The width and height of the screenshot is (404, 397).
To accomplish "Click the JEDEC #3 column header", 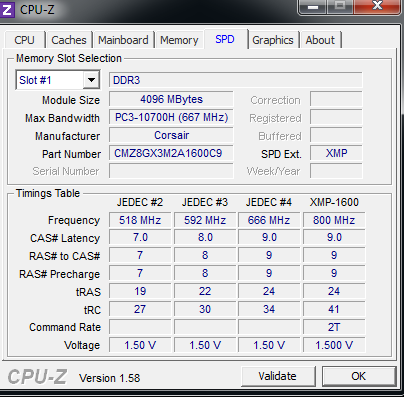I will point(205,202).
